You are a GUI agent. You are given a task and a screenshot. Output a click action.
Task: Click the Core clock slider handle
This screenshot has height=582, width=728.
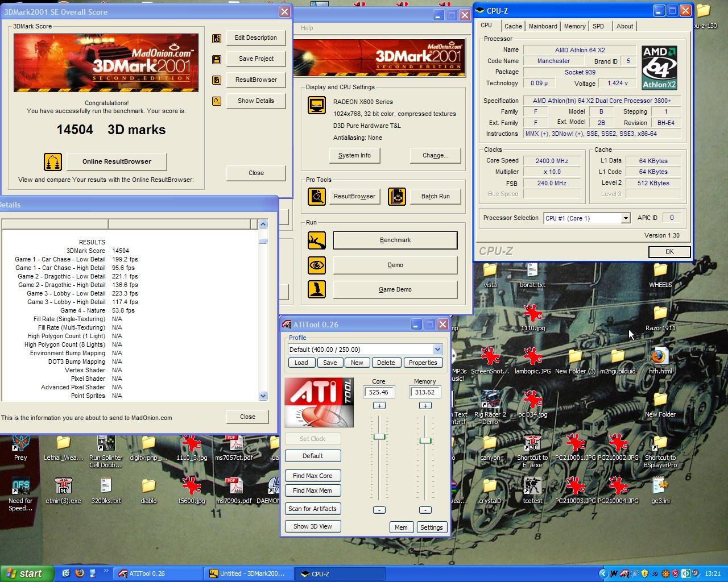(379, 436)
